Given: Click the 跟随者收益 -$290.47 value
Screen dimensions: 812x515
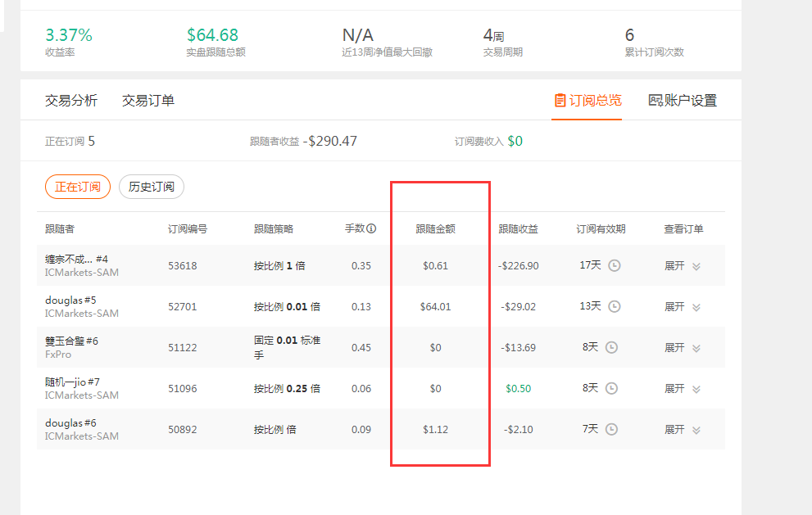Looking at the screenshot, I should pos(330,142).
